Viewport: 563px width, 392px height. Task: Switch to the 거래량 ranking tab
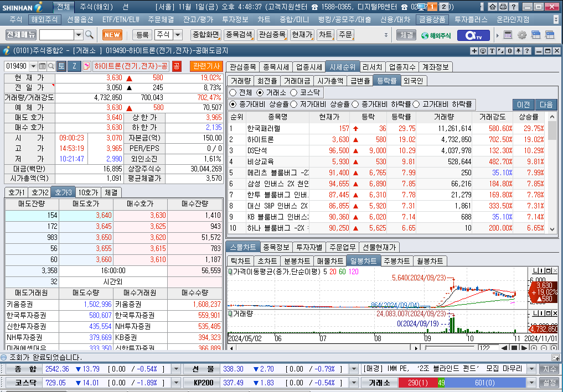click(241, 81)
